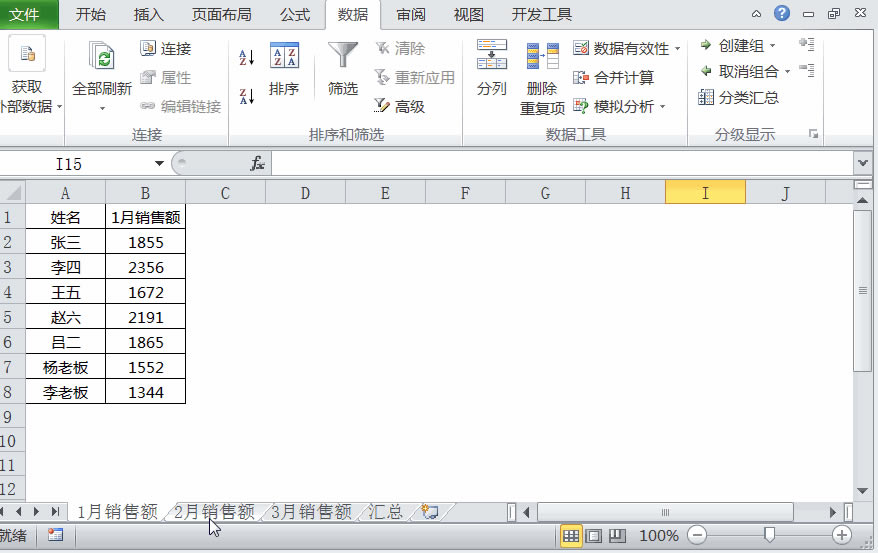Click the 100% zoom level
Viewport: 878px width, 553px height.
click(658, 536)
